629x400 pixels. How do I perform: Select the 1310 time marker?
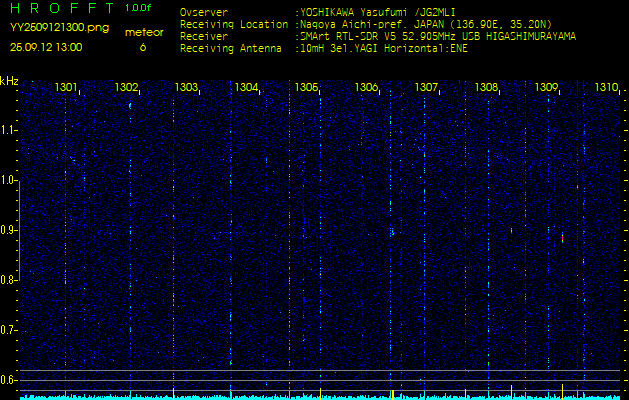pyautogui.click(x=606, y=88)
